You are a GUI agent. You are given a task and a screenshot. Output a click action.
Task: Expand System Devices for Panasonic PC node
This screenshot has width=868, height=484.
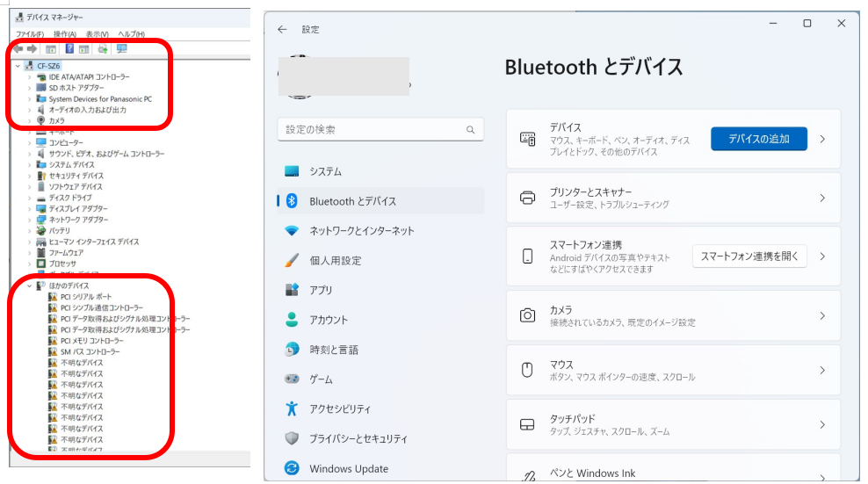point(29,99)
